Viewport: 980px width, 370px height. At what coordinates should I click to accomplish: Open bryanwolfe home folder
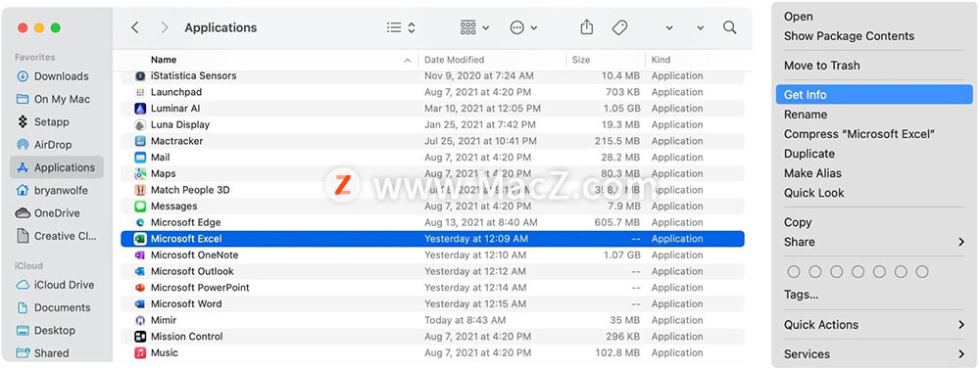point(52,190)
